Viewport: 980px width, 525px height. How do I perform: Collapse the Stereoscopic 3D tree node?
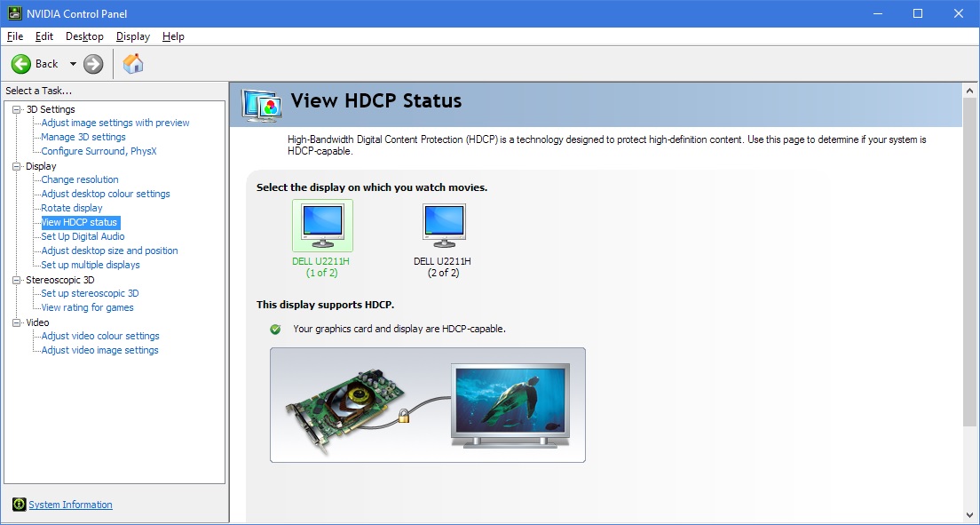[x=17, y=281]
